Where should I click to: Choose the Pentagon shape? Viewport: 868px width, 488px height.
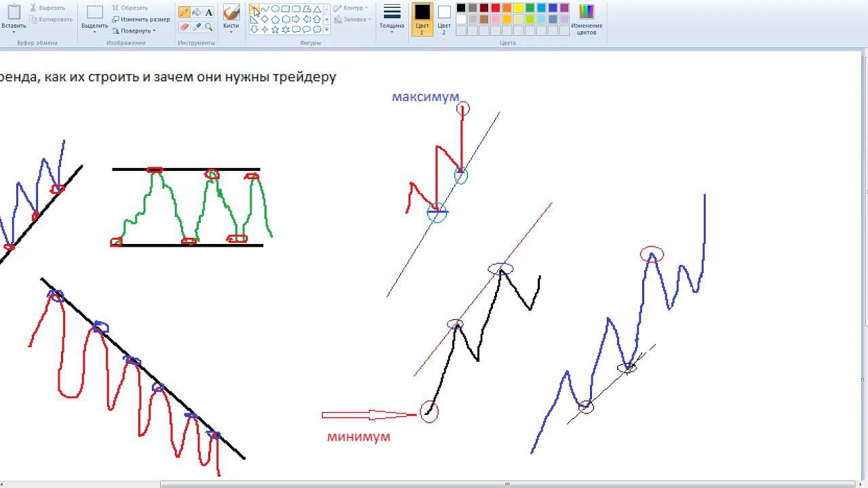275,20
